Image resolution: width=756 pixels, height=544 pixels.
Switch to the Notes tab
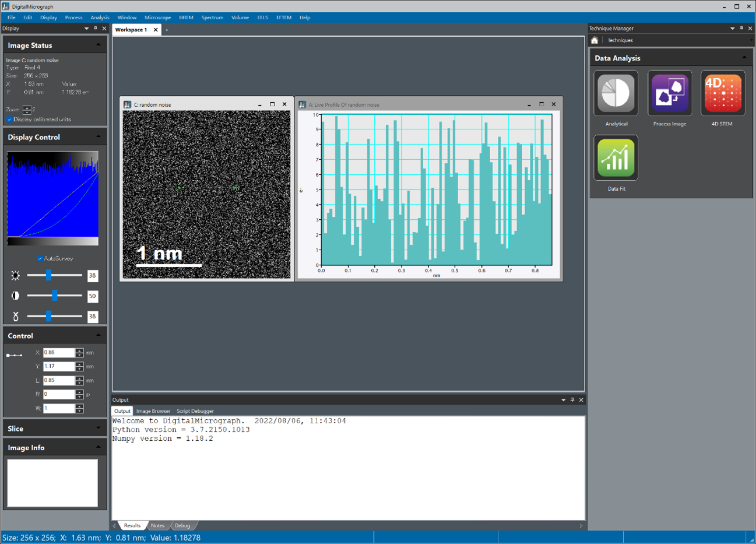click(157, 525)
